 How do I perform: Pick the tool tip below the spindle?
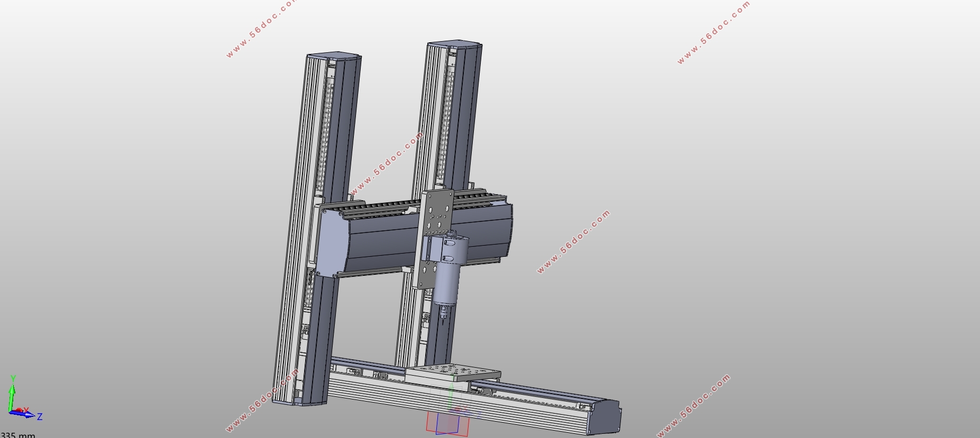(443, 319)
